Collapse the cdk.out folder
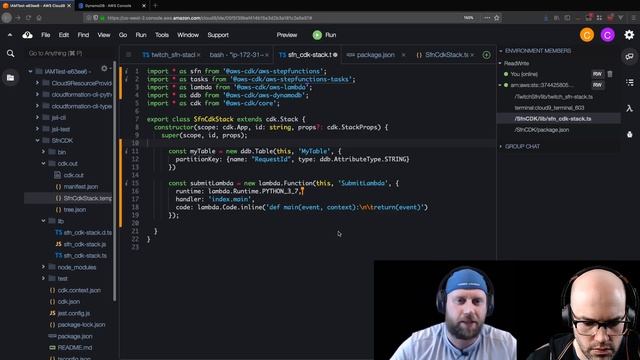The height and width of the screenshot is (360, 640). click(43, 163)
